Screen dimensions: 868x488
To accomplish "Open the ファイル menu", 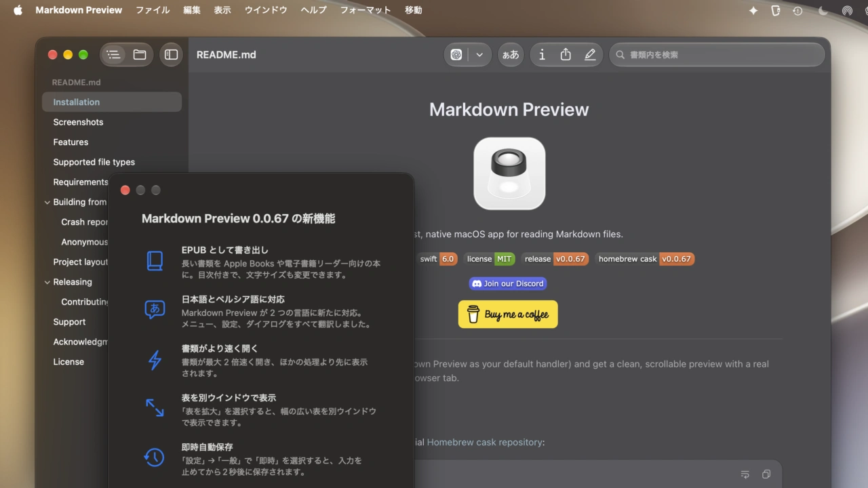I will pyautogui.click(x=153, y=10).
